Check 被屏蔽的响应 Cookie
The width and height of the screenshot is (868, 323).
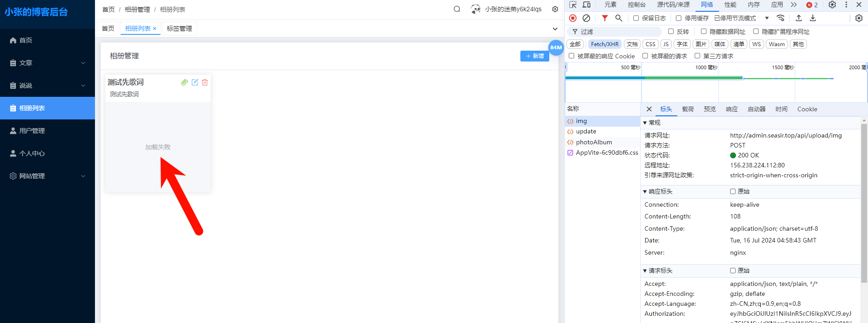571,56
